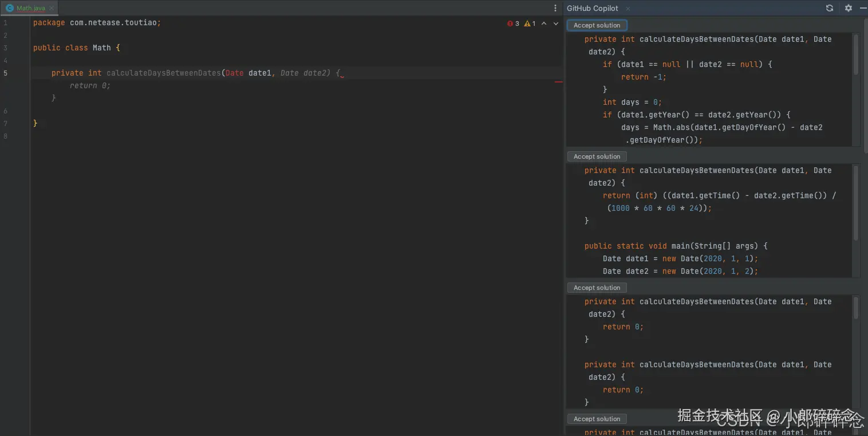Select the GitHub Copilot panel tab
The width and height of the screenshot is (868, 436).
[593, 8]
